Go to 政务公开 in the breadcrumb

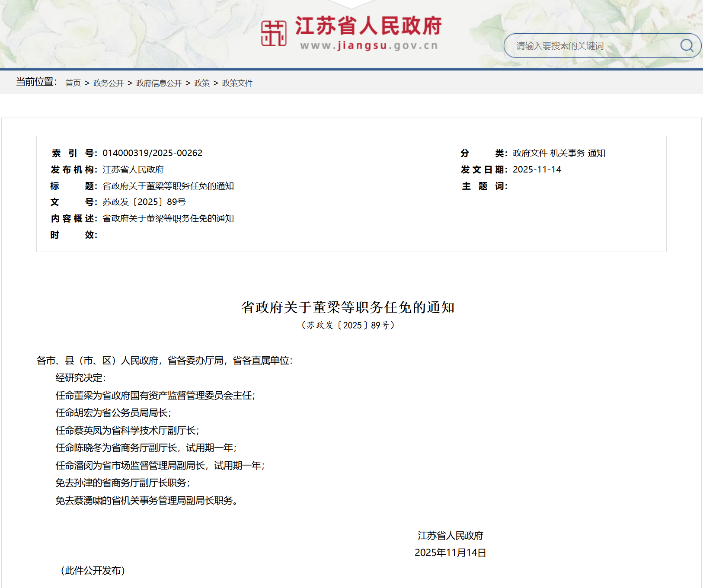point(109,83)
